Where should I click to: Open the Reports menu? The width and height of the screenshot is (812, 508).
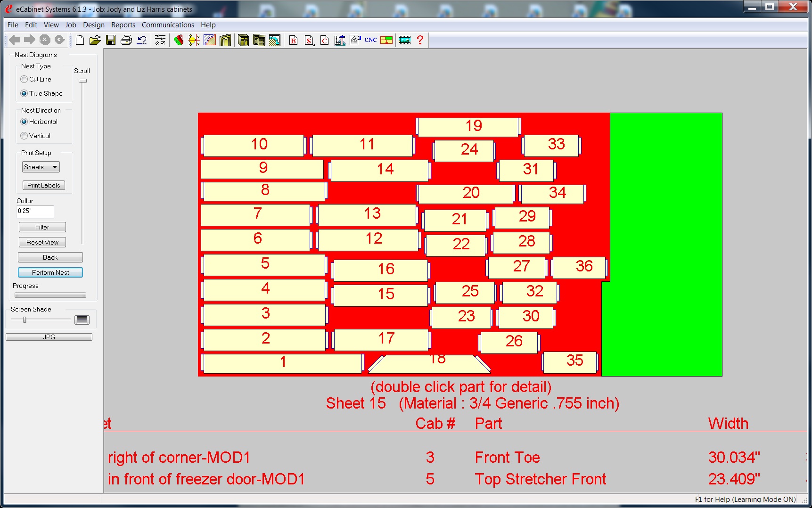tap(123, 25)
